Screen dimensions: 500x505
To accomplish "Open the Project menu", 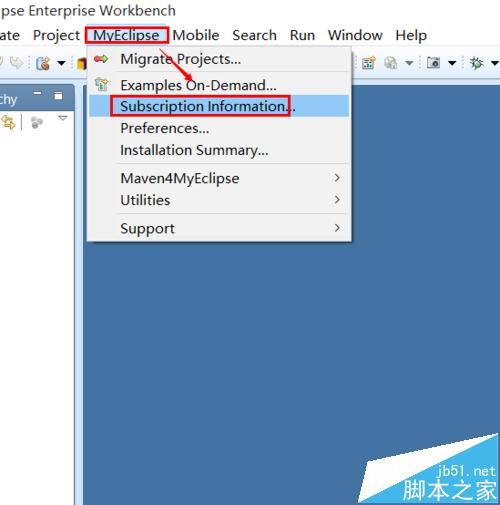I will tap(56, 35).
